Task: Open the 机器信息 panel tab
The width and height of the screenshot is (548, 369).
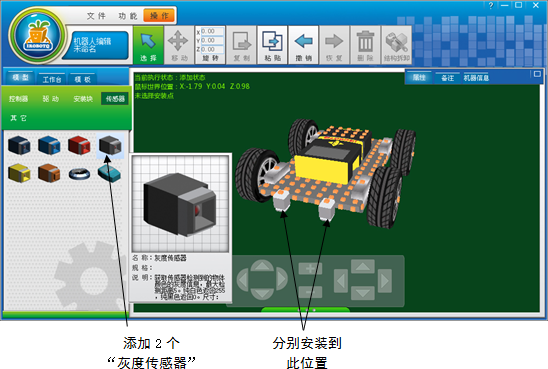Action: pyautogui.click(x=476, y=78)
